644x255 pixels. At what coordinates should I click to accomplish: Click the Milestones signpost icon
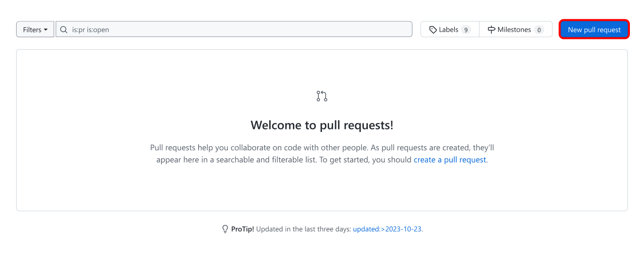492,30
